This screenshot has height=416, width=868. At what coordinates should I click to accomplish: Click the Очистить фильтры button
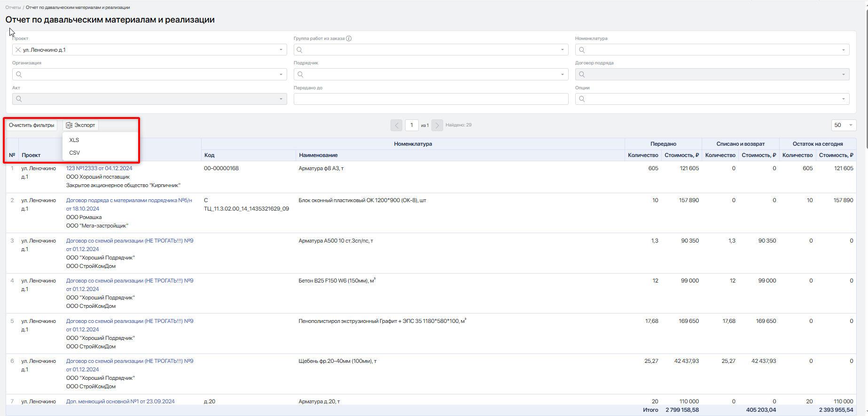(x=31, y=125)
